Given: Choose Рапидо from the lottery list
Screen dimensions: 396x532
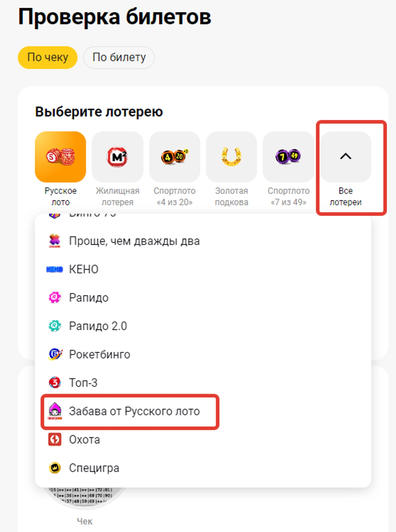Looking at the screenshot, I should (x=203, y=297).
